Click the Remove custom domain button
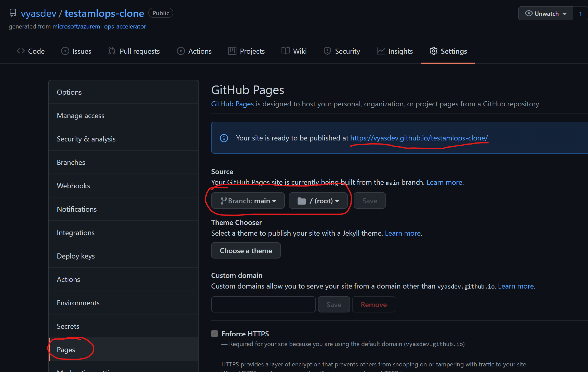 [374, 305]
